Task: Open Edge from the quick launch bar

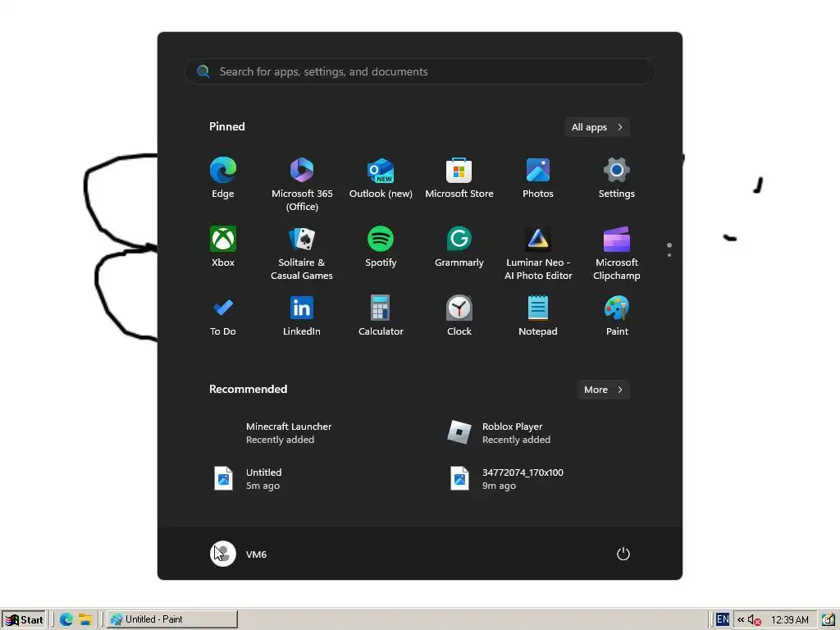Action: pyautogui.click(x=66, y=619)
